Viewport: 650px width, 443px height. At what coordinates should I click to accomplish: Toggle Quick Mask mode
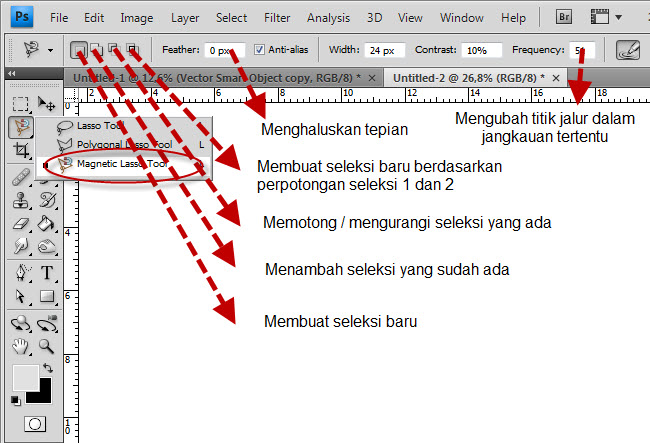pos(35,424)
